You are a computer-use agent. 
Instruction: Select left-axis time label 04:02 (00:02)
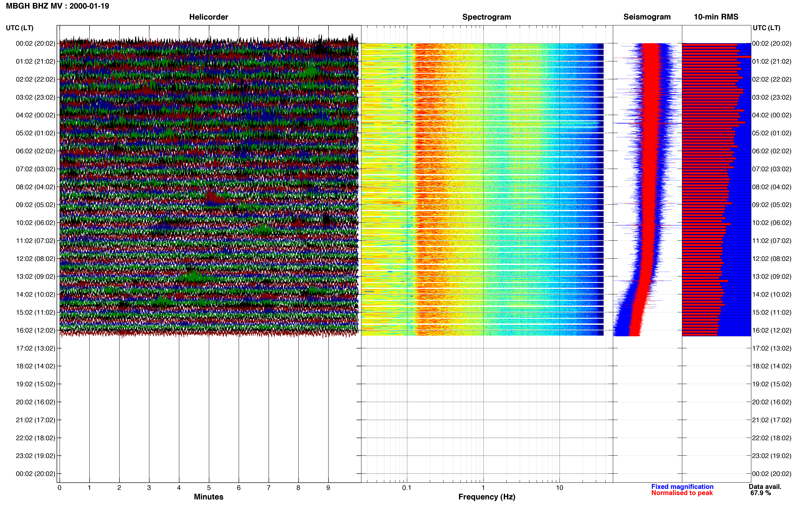click(x=36, y=115)
